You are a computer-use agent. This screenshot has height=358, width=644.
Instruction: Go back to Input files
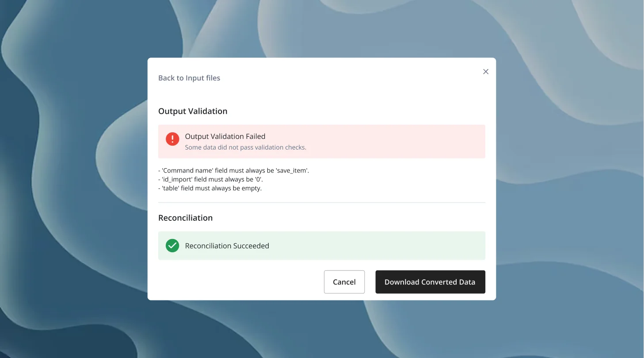coord(189,78)
